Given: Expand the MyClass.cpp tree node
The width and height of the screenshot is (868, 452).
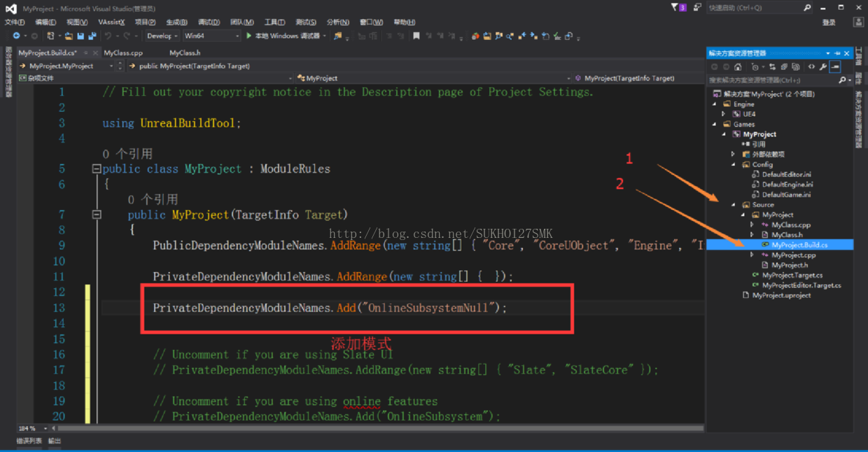Looking at the screenshot, I should coord(752,225).
